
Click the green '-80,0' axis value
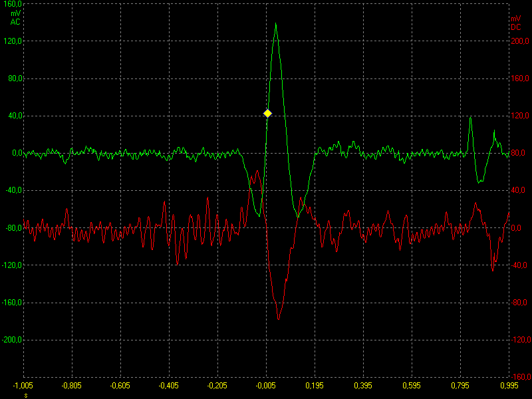[14, 227]
